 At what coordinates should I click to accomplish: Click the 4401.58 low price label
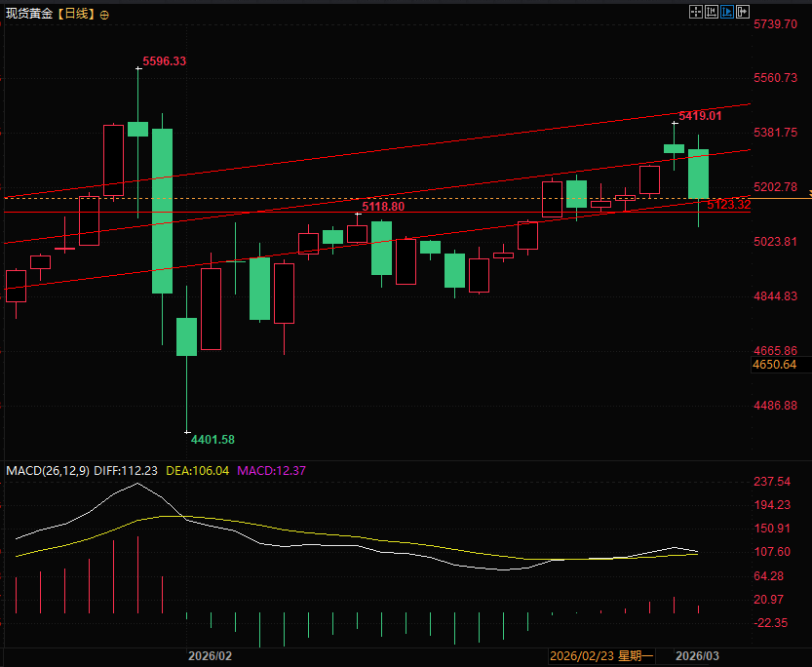pyautogui.click(x=213, y=440)
